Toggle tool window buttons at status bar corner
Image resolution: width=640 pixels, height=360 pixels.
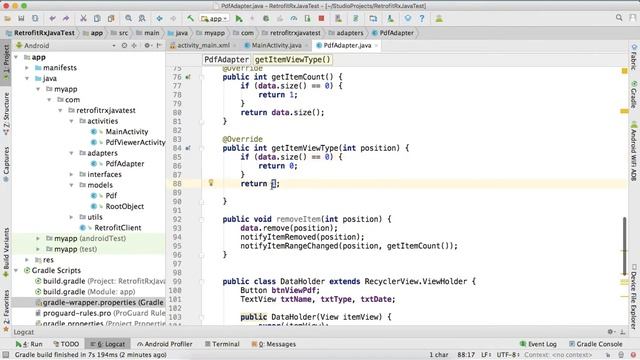6,355
